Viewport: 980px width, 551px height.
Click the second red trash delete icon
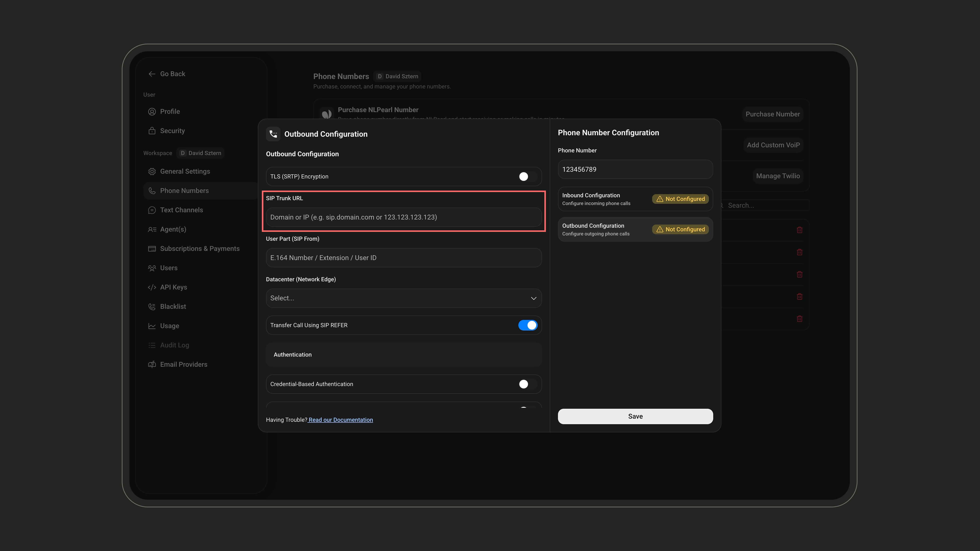click(x=799, y=252)
